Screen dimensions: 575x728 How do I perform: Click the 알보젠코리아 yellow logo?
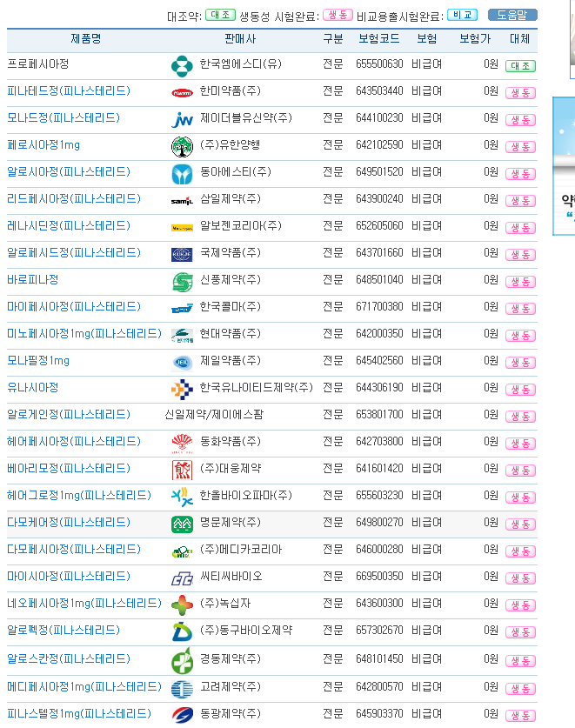pyautogui.click(x=182, y=228)
